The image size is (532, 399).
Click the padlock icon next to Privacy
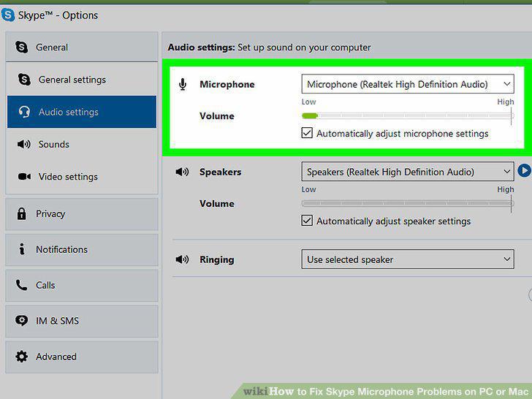21,213
